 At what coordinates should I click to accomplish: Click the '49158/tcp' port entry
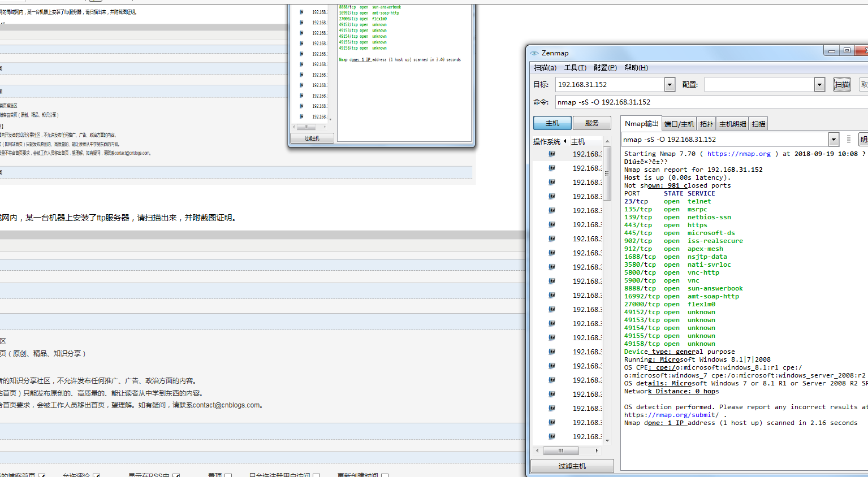642,344
